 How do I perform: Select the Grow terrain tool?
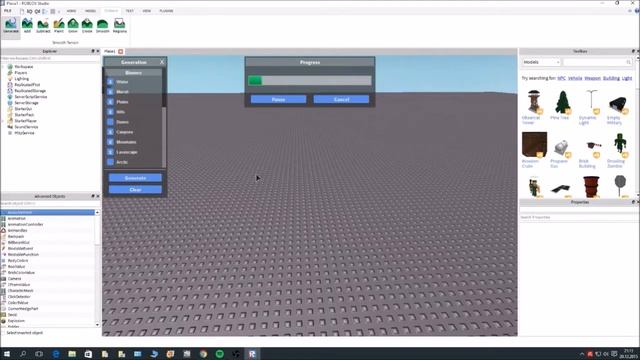coord(73,26)
